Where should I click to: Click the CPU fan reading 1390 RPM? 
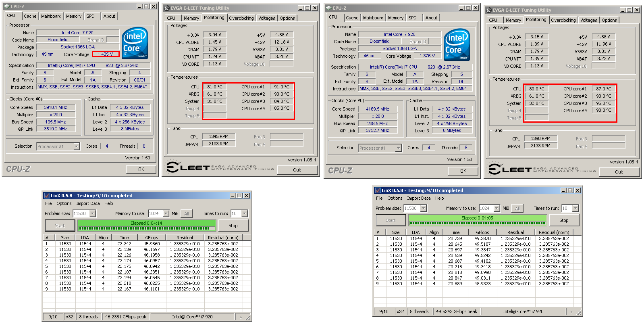click(540, 138)
